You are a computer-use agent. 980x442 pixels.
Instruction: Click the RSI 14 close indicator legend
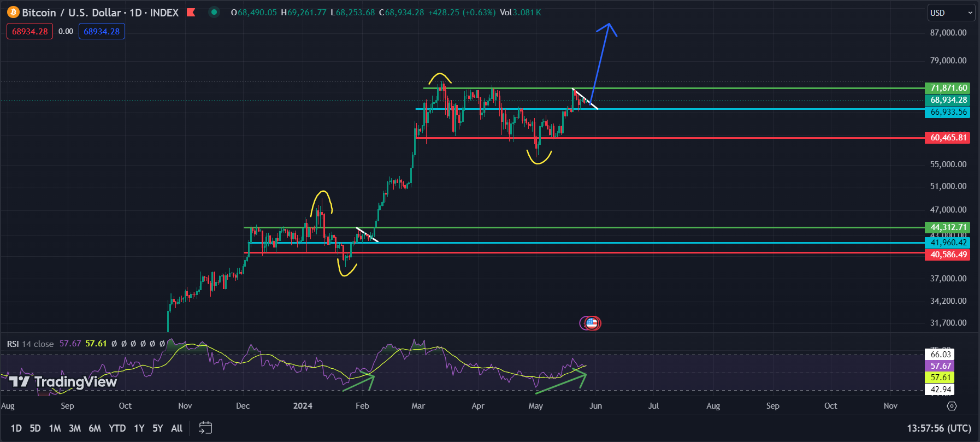(x=30, y=344)
